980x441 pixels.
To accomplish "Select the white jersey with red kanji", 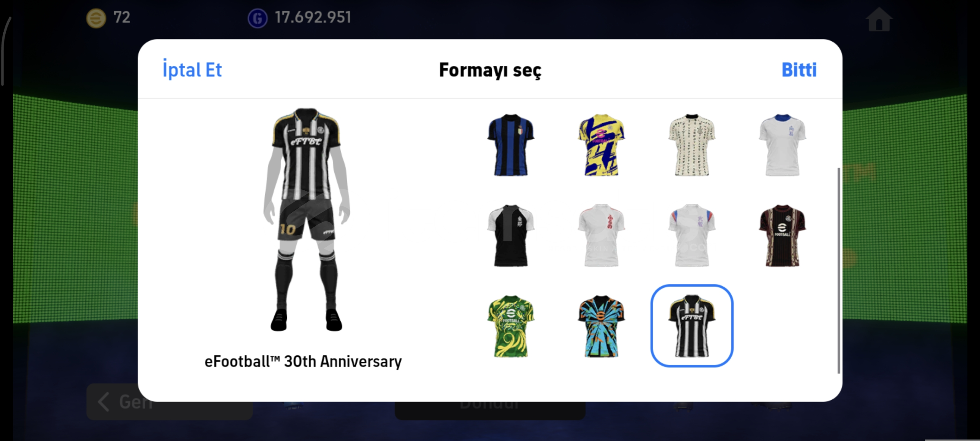I will 601,236.
